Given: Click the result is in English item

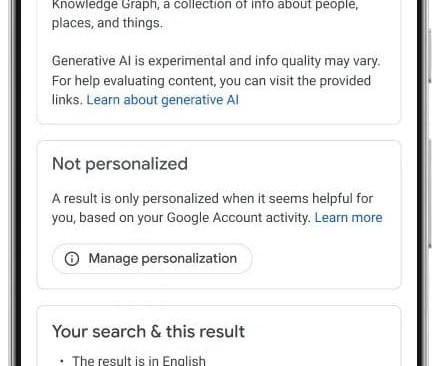Looking at the screenshot, I should click(x=139, y=361).
